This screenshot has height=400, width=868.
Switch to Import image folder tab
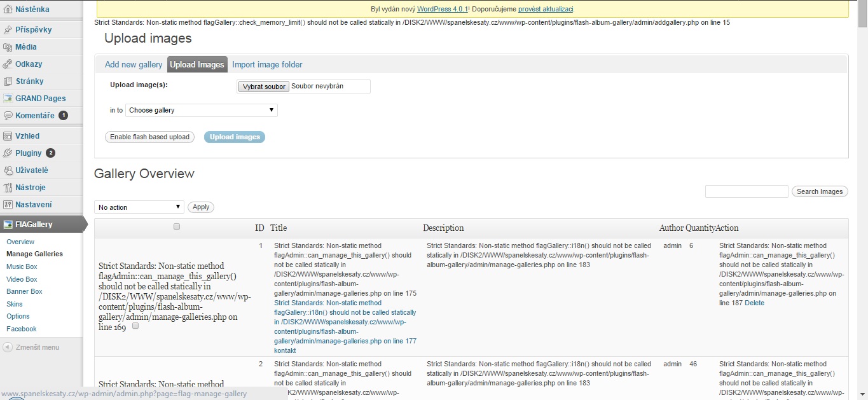pos(267,64)
